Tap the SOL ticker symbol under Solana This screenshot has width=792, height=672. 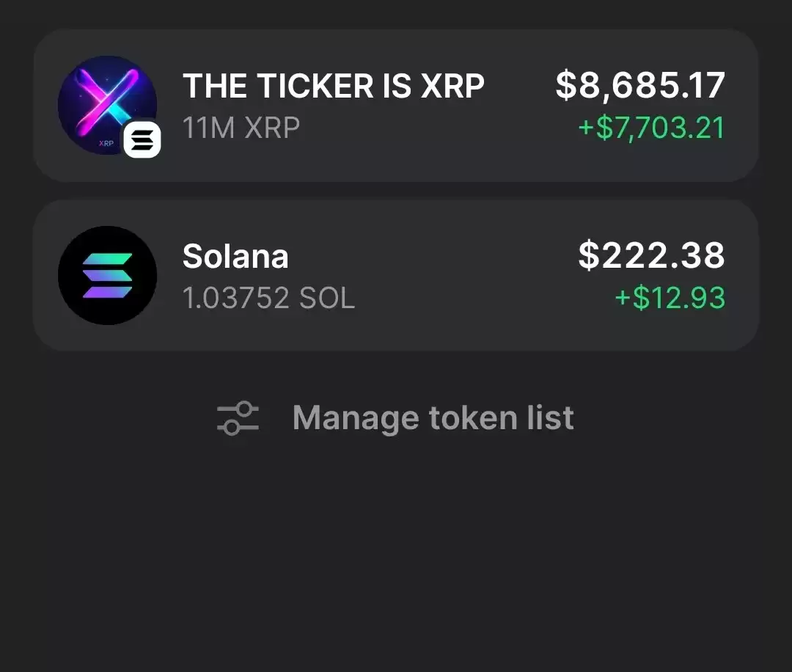pos(327,298)
